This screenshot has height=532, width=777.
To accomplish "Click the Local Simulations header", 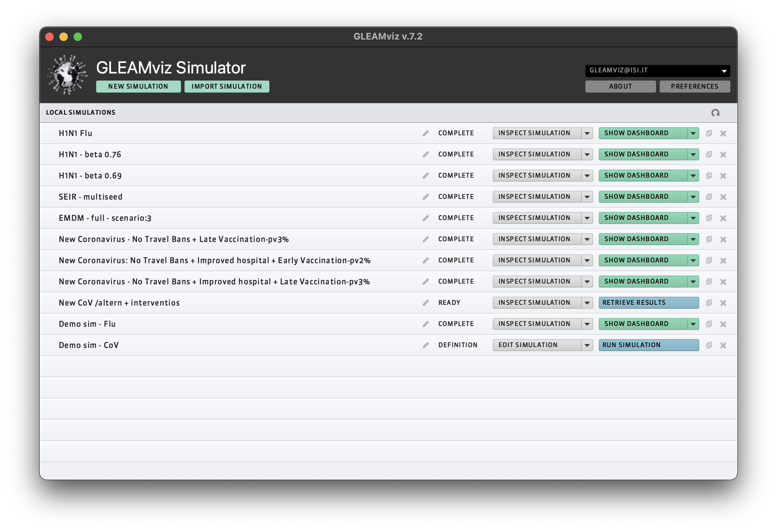I will pyautogui.click(x=81, y=113).
